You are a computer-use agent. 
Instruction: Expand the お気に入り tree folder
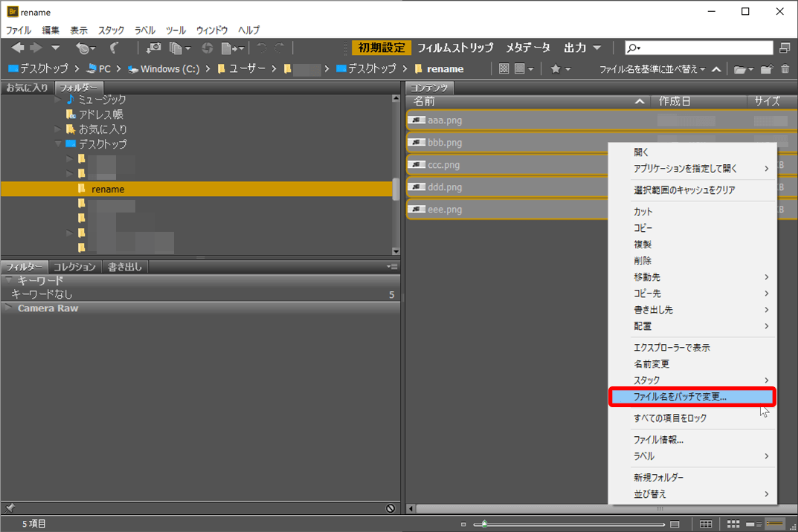pos(58,129)
